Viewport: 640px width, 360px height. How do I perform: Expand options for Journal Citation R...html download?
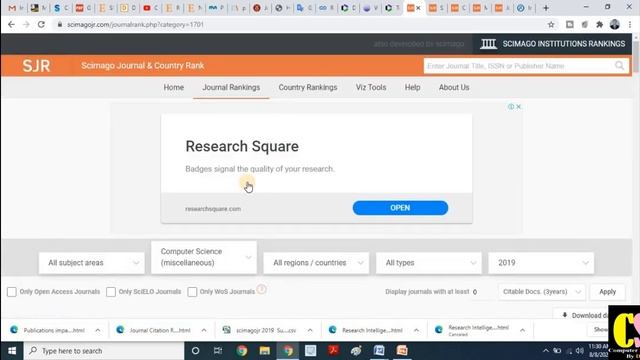point(204,330)
